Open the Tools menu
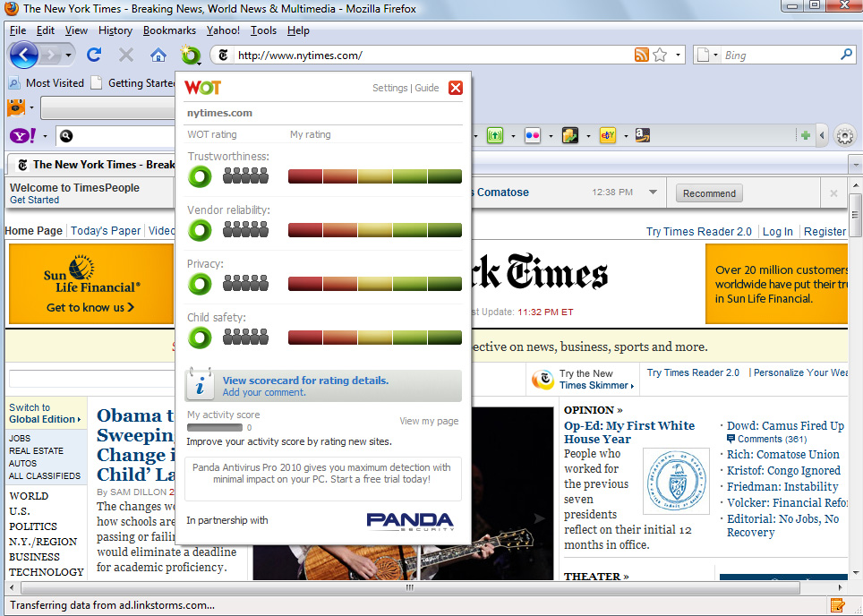 tap(263, 30)
